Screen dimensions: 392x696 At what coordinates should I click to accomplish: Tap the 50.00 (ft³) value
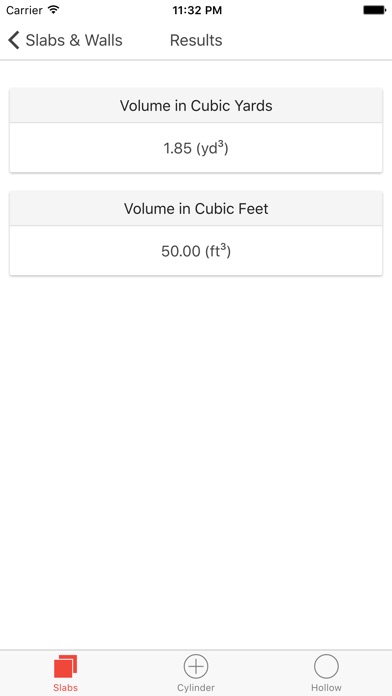[x=196, y=251]
